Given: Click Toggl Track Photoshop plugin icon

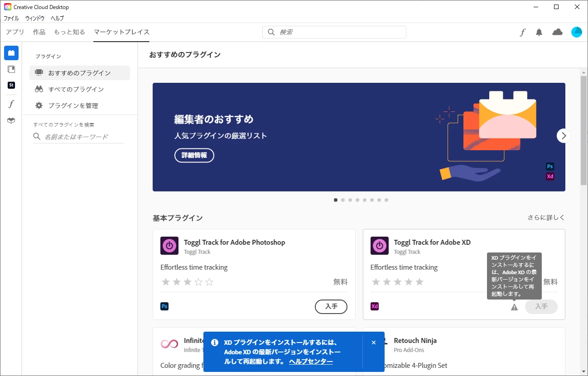Looking at the screenshot, I should (x=169, y=246).
